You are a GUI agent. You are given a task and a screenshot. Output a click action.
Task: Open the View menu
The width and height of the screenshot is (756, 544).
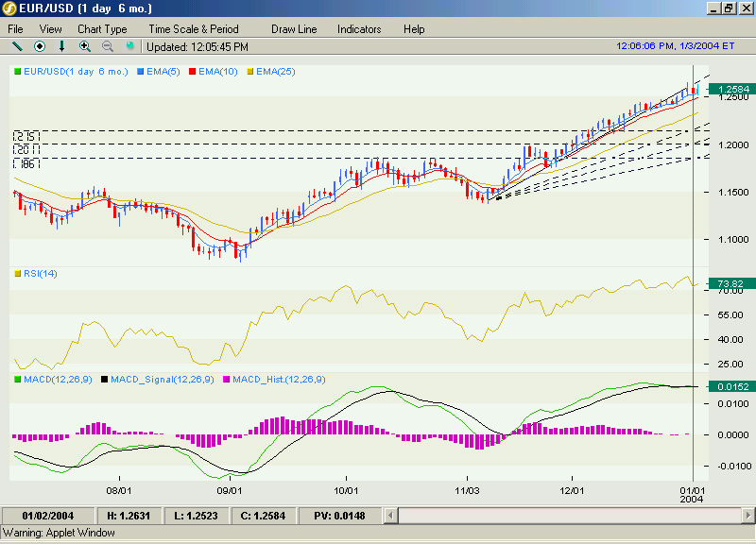(51, 29)
